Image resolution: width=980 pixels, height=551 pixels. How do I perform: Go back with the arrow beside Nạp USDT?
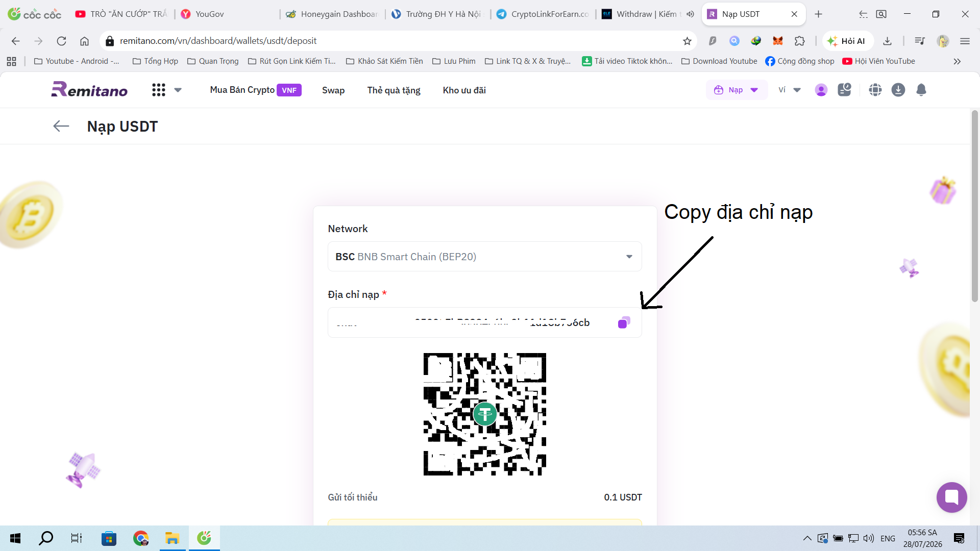(x=61, y=126)
